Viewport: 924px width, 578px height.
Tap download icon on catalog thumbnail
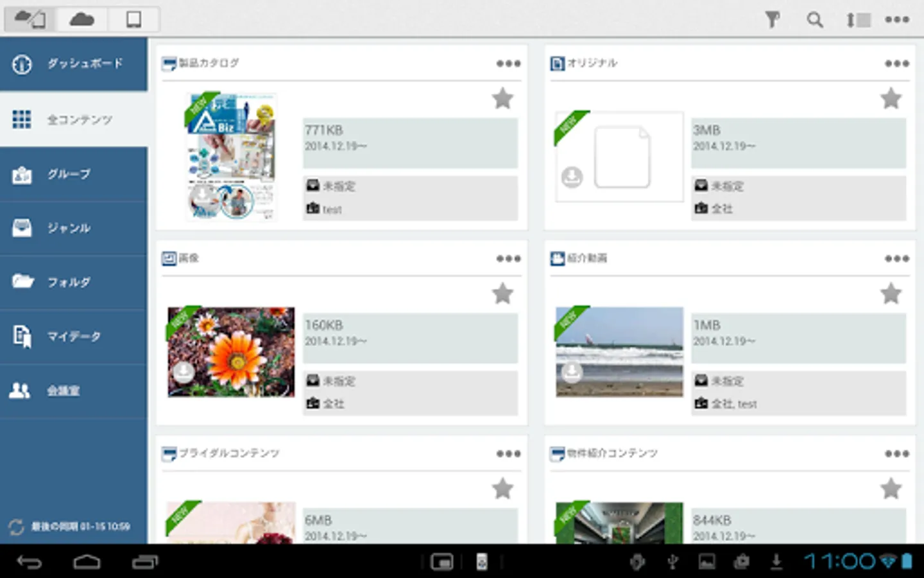point(201,196)
